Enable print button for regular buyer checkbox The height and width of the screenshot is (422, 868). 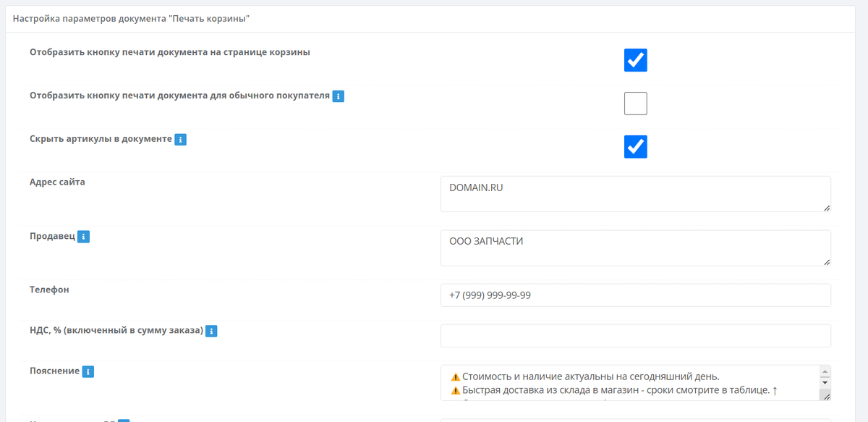(636, 104)
